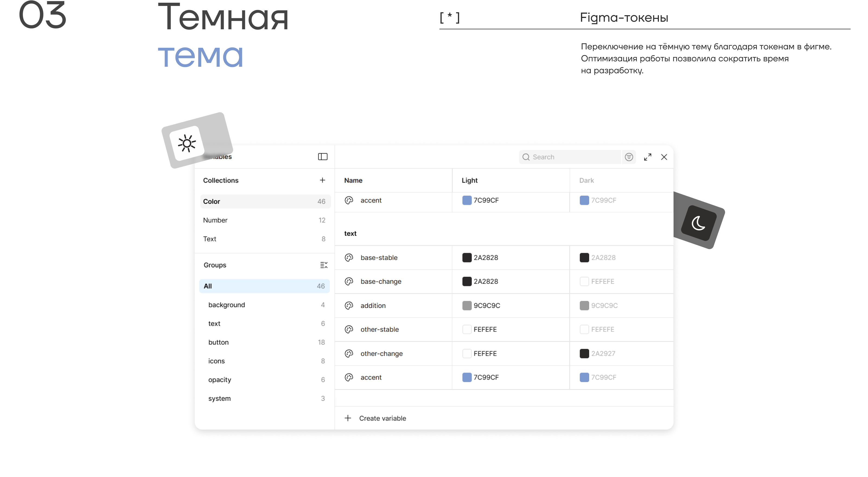Switch to dark mode with moon toggle
Screen dimensions: 868x477
point(698,223)
